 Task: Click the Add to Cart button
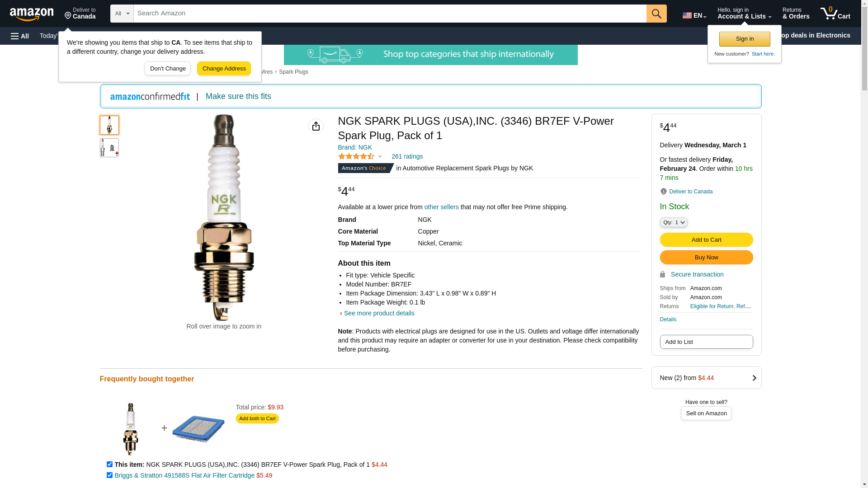point(706,239)
